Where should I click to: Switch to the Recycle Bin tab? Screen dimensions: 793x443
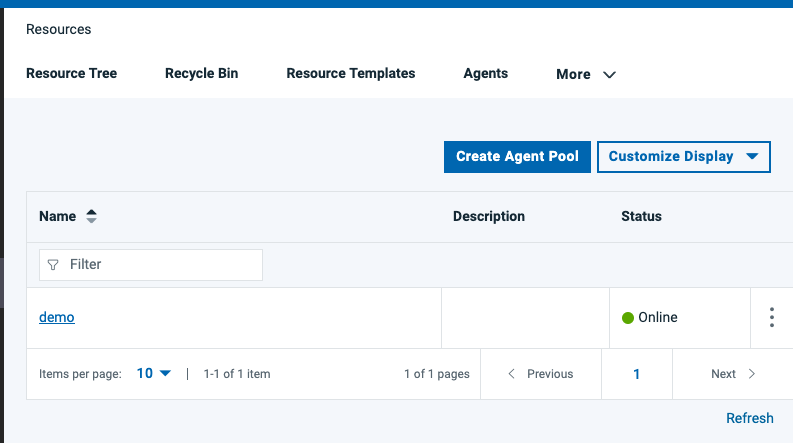point(201,73)
